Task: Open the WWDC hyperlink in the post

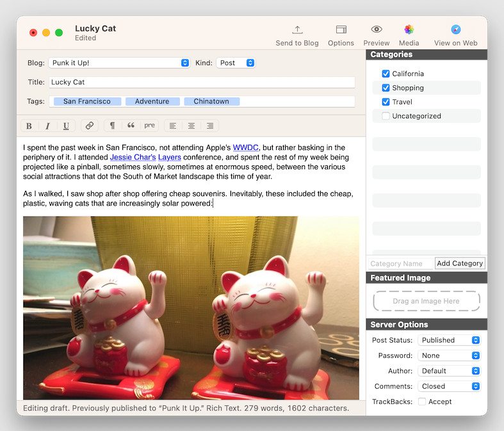Action: [x=245, y=147]
